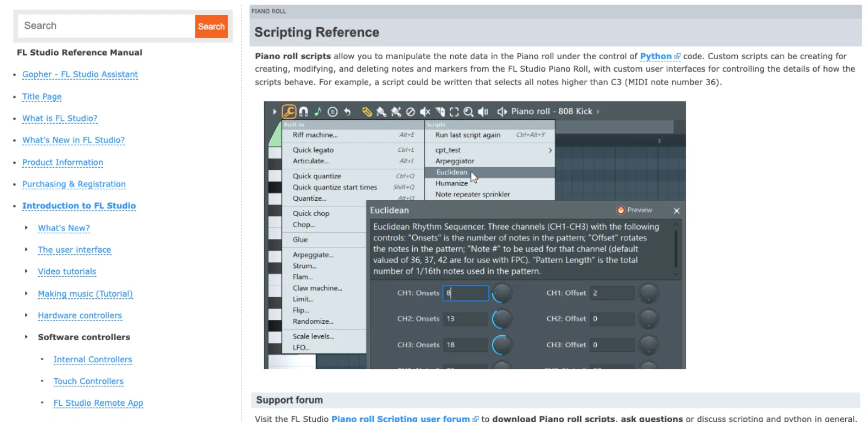Toggle the magnet snap icon in piano roll
The width and height of the screenshot is (868, 422).
(304, 112)
